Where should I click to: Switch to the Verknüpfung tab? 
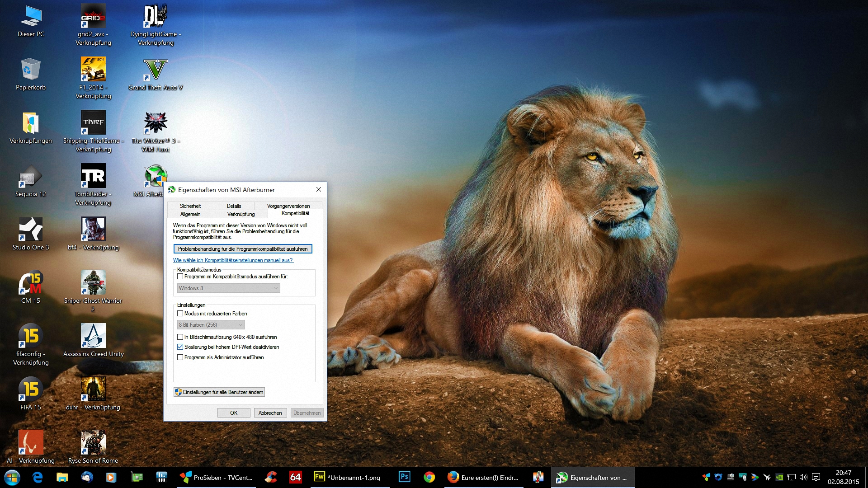pyautogui.click(x=241, y=214)
